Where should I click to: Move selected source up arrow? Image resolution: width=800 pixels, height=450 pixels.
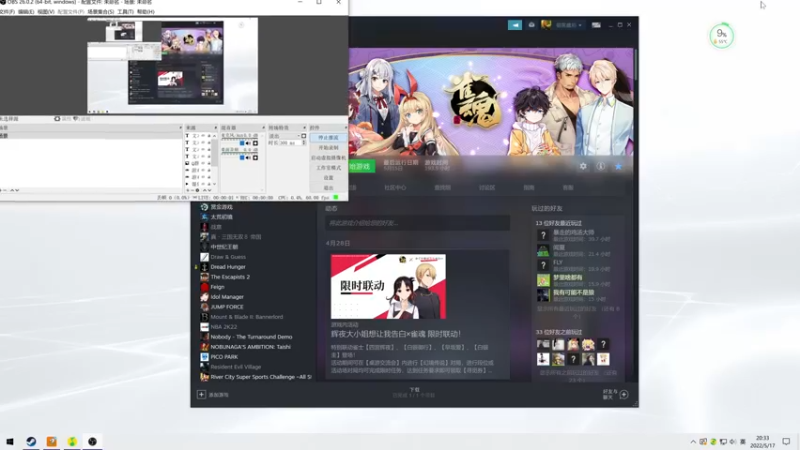point(205,190)
